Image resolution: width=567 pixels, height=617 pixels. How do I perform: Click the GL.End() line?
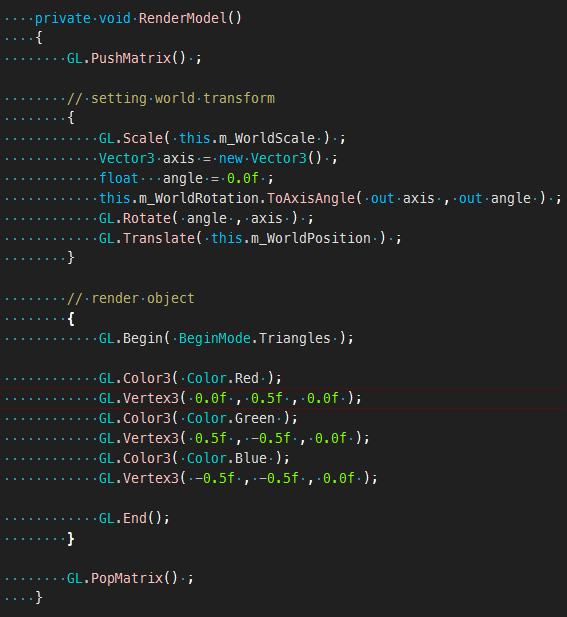pos(134,518)
